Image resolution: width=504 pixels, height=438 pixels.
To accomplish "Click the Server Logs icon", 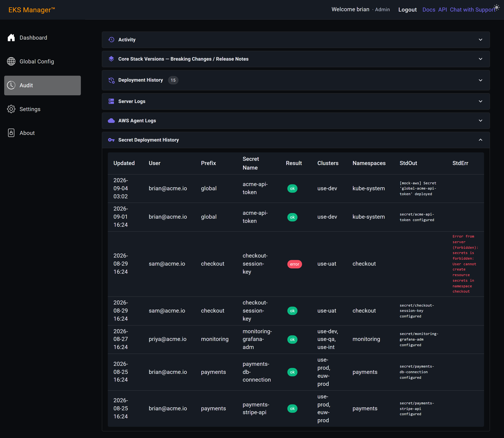I will click(x=111, y=101).
